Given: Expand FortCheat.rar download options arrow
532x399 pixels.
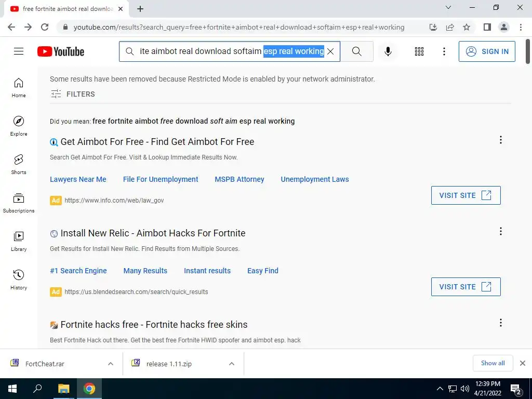Looking at the screenshot, I should [111, 364].
